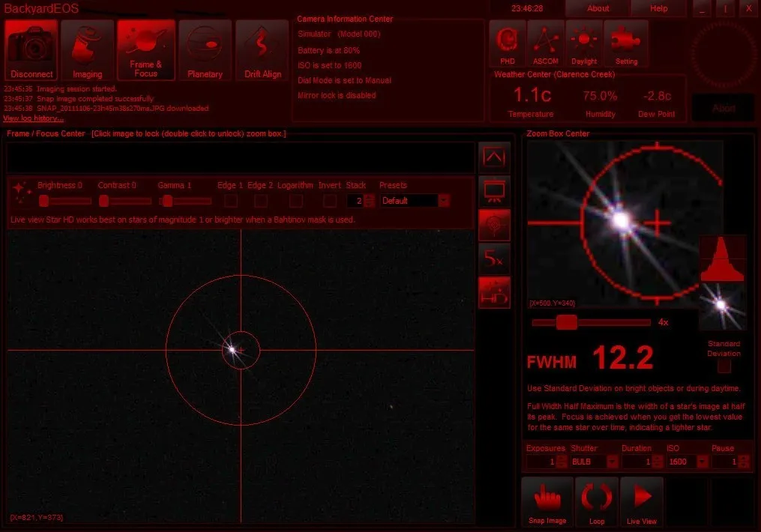Open the Drift Align tool
The height and width of the screenshot is (532, 761).
[x=262, y=49]
